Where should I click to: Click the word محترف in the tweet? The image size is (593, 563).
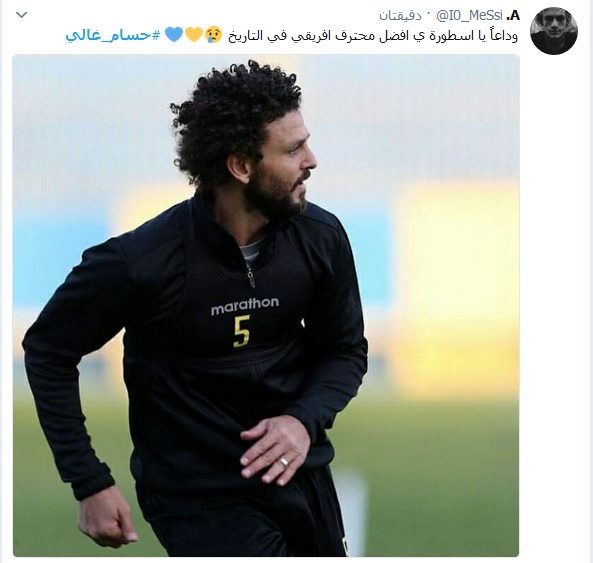tap(356, 36)
